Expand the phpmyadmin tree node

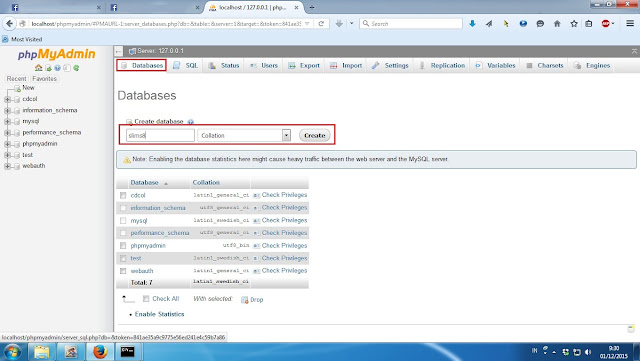pos(7,144)
